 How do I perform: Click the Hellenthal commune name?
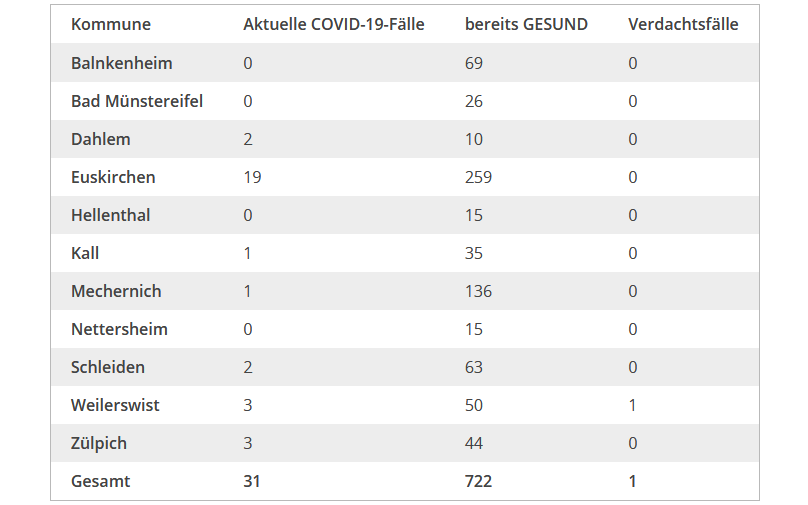(x=111, y=215)
